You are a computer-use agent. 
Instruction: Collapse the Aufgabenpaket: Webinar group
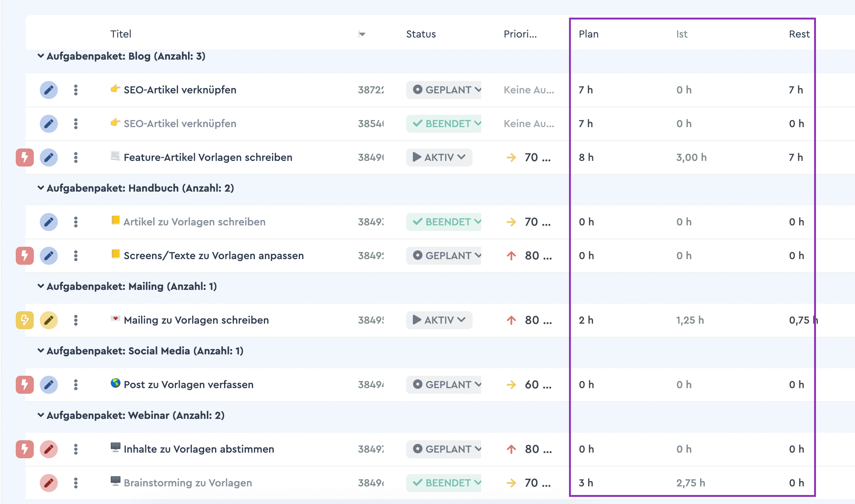click(x=41, y=415)
